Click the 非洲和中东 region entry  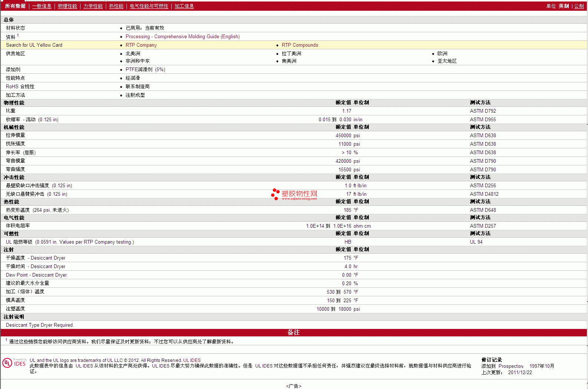[x=138, y=61]
